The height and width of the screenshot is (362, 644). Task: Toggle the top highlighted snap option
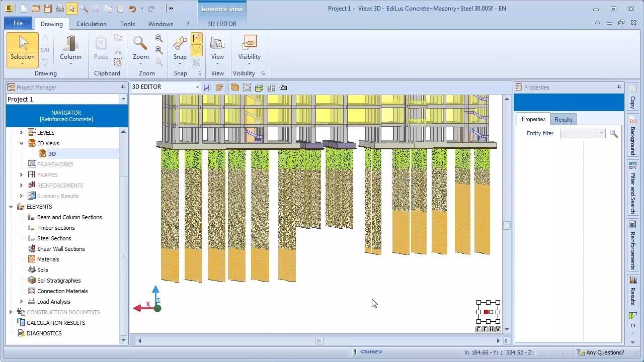coord(197,38)
